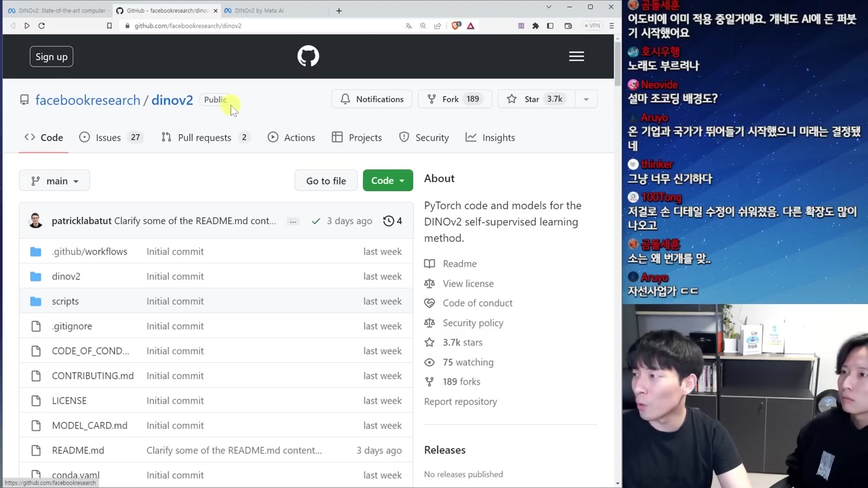Click the translate page icon
Image resolution: width=868 pixels, height=488 pixels.
tap(409, 26)
